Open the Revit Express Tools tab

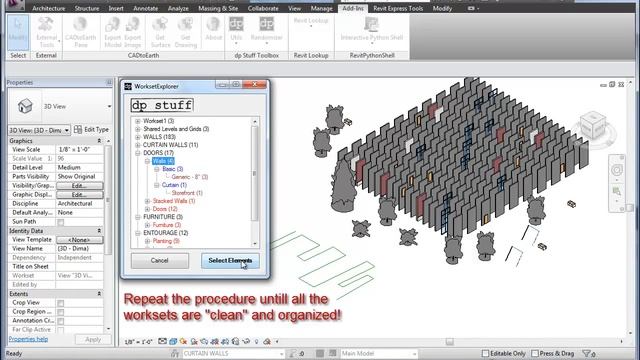(398, 8)
